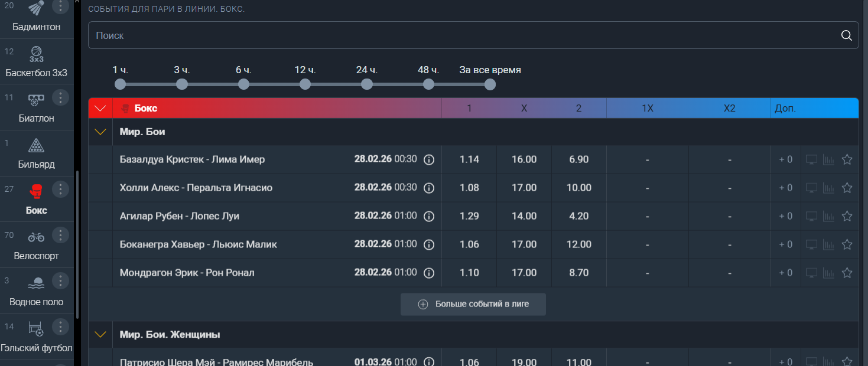Click live broadcast monitor icon for Агилар Рубен fight

(812, 216)
